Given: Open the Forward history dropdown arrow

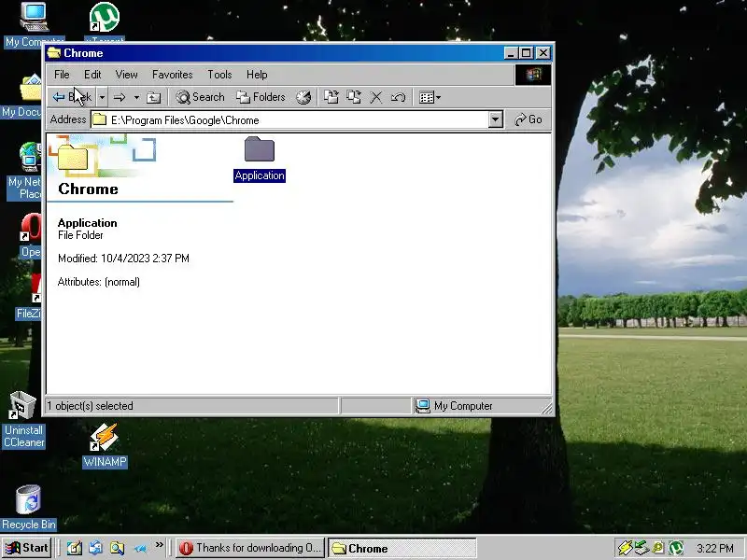Looking at the screenshot, I should pyautogui.click(x=136, y=97).
